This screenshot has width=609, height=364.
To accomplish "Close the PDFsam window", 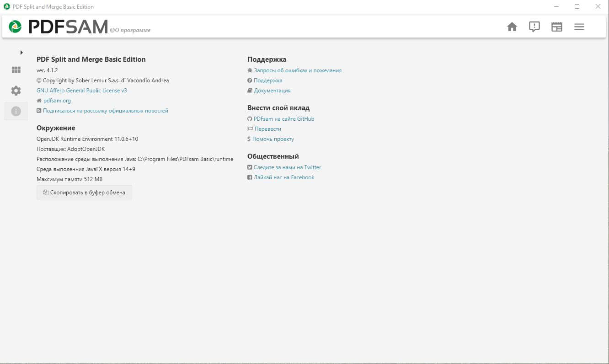I will tap(598, 6).
